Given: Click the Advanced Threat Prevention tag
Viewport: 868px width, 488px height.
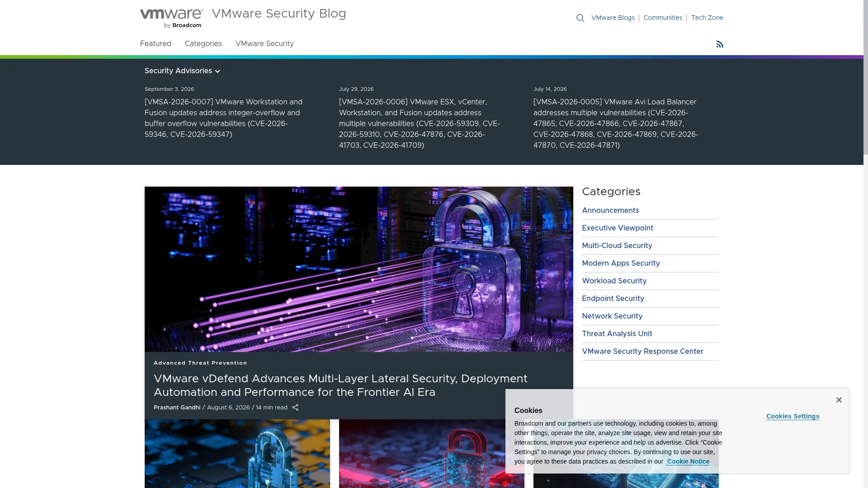Looking at the screenshot, I should 200,363.
